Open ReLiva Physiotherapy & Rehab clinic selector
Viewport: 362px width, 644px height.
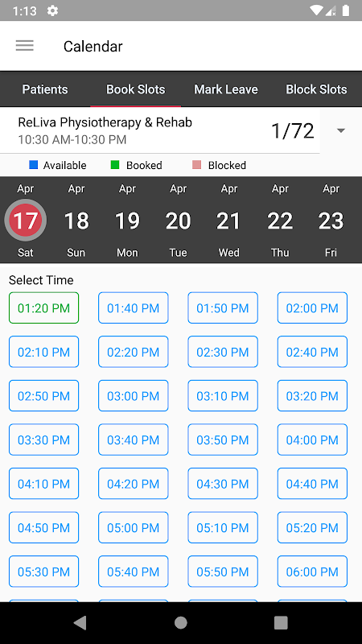pyautogui.click(x=159, y=130)
